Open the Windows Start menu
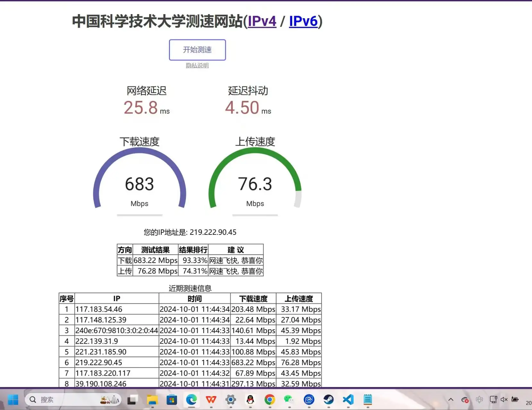Screen dimensions: 532x410 click(x=13, y=400)
